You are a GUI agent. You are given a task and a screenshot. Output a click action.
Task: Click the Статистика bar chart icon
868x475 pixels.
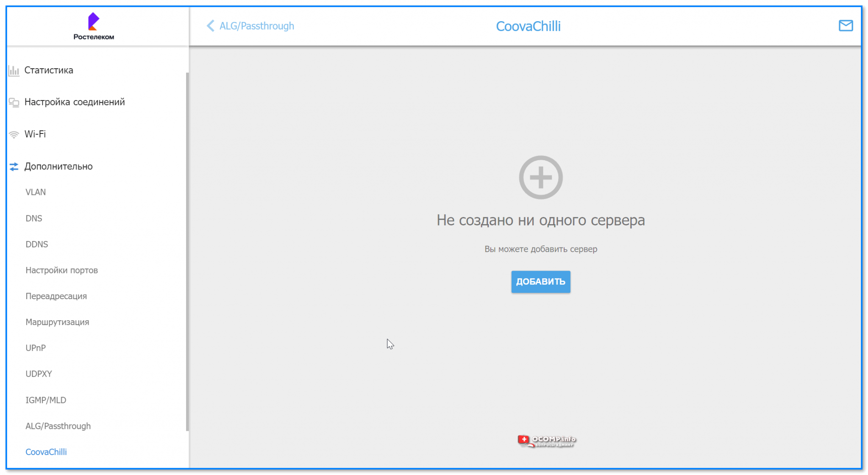[14, 70]
